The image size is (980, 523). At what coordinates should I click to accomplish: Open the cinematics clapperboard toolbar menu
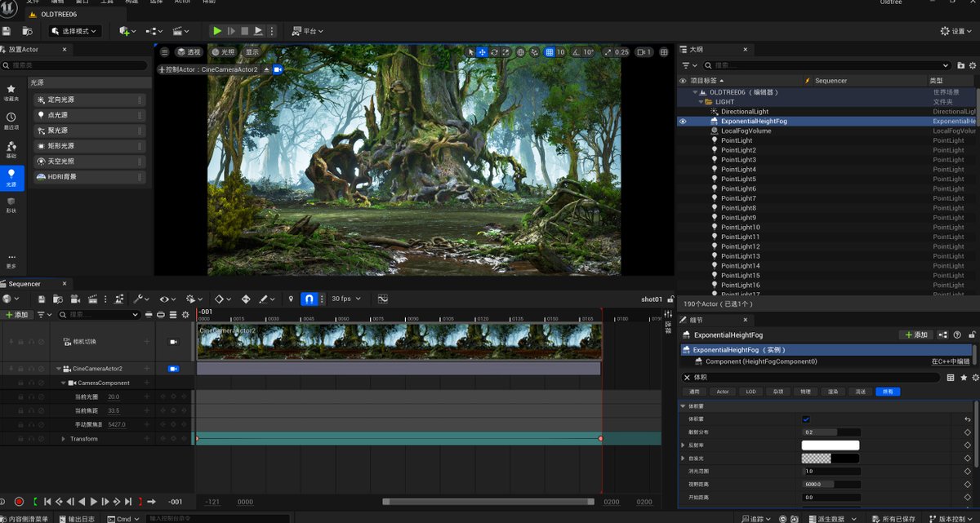click(x=180, y=31)
